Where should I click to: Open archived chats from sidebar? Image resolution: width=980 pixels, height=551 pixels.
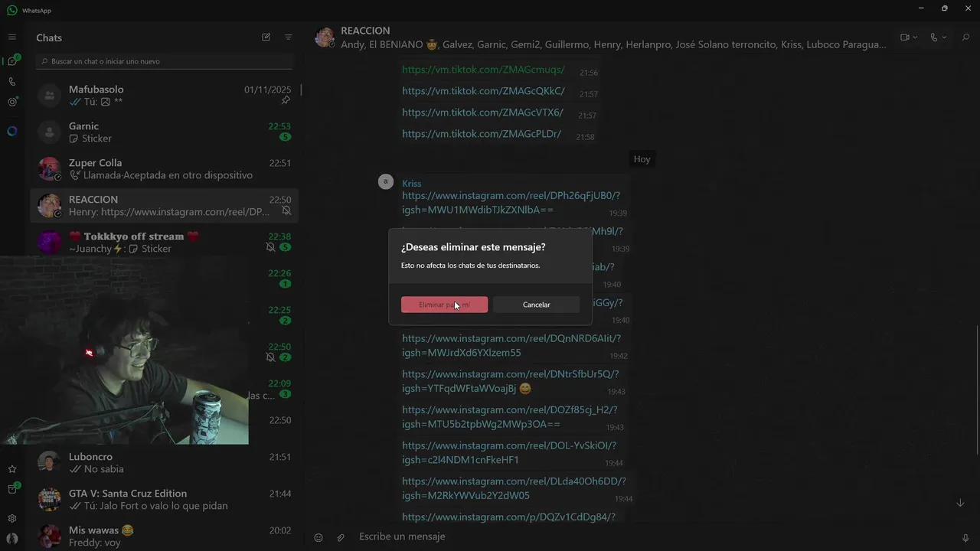[x=11, y=489]
